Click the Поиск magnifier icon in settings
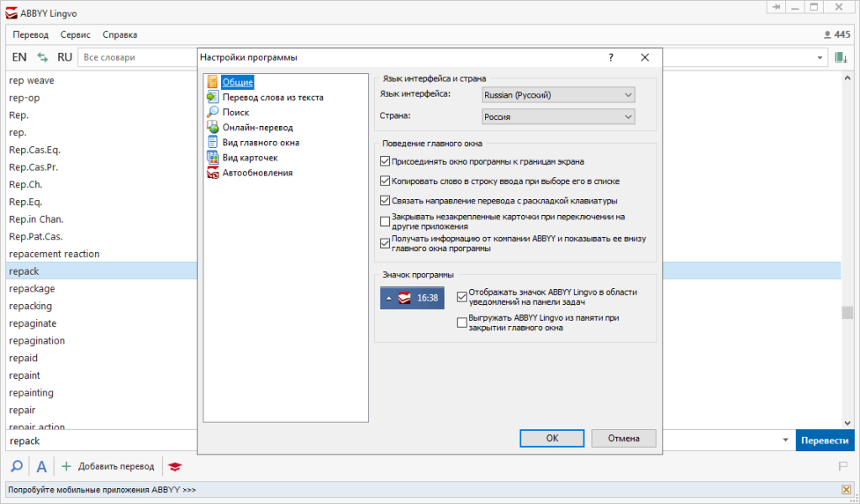The width and height of the screenshot is (860, 504). click(212, 113)
